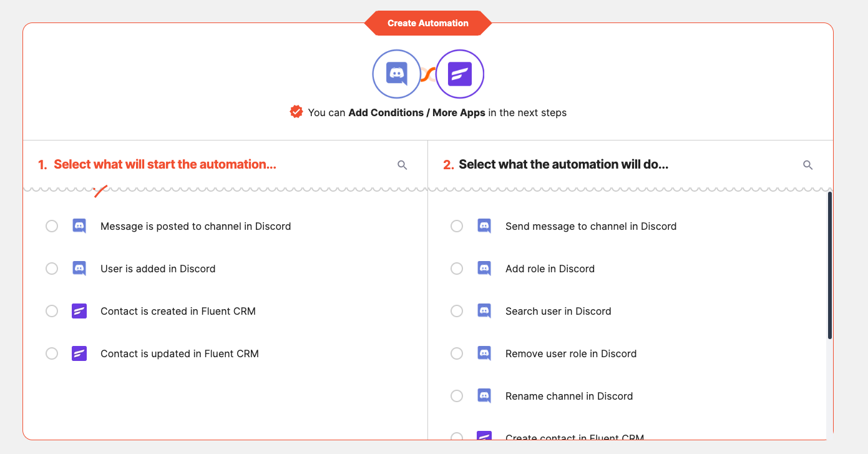Click 'Contact is updated in Fluent CRM' text
This screenshot has width=868, height=454.
click(180, 353)
